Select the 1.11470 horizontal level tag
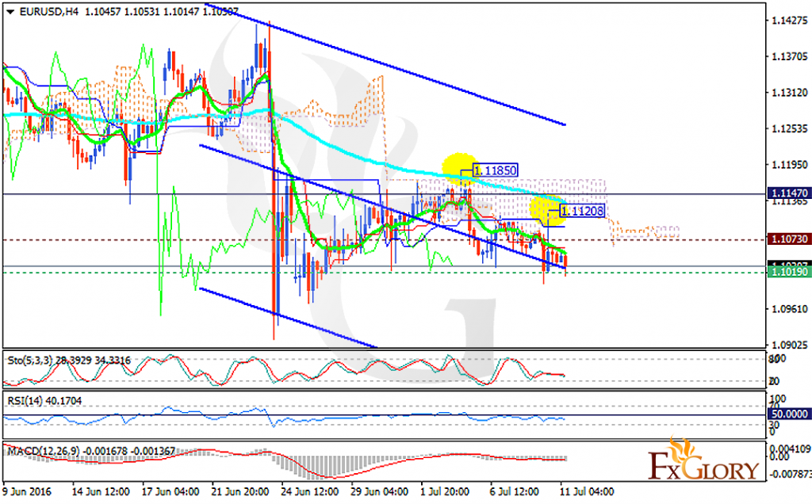 pyautogui.click(x=789, y=193)
